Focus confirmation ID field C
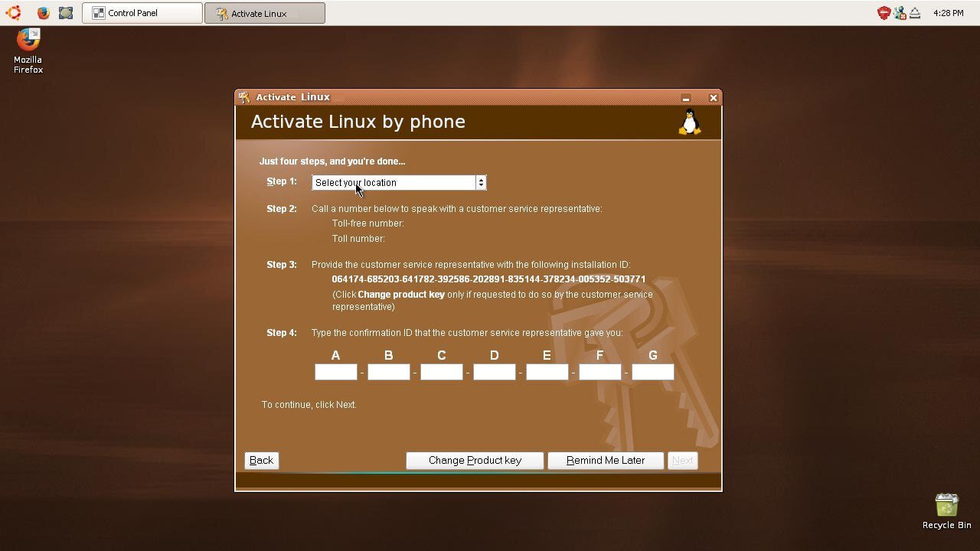 442,372
